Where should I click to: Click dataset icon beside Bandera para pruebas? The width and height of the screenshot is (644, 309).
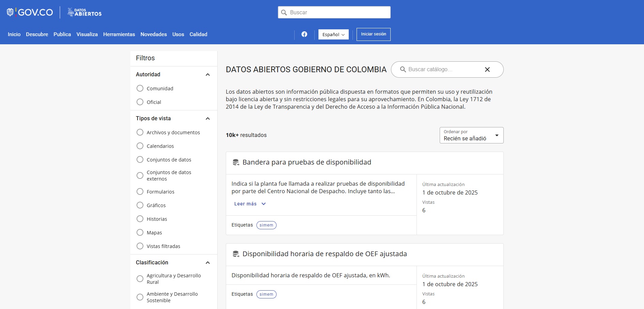236,163
